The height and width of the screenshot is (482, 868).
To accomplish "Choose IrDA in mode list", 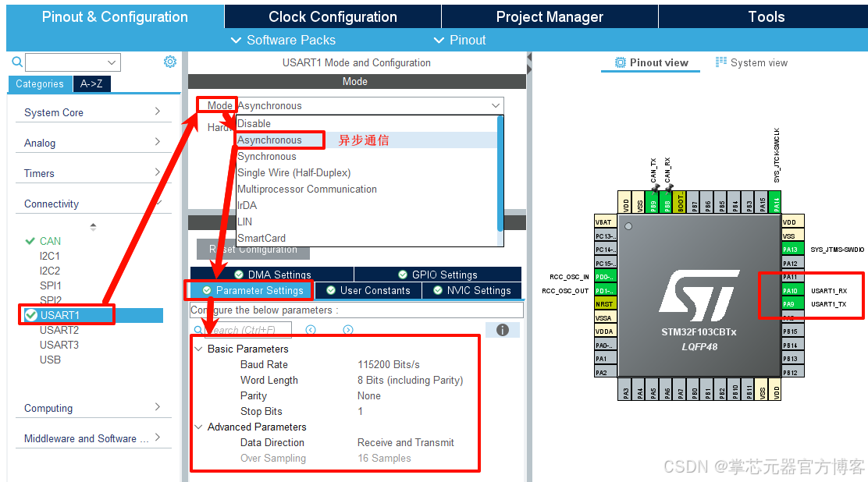I will [367, 205].
